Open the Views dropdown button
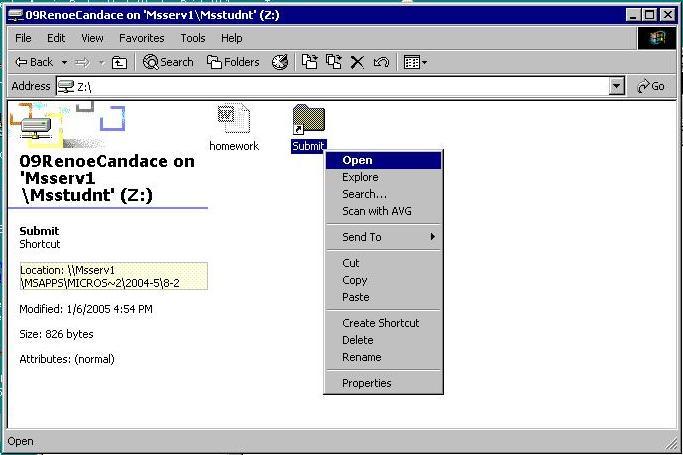683x455 pixels. 415,62
